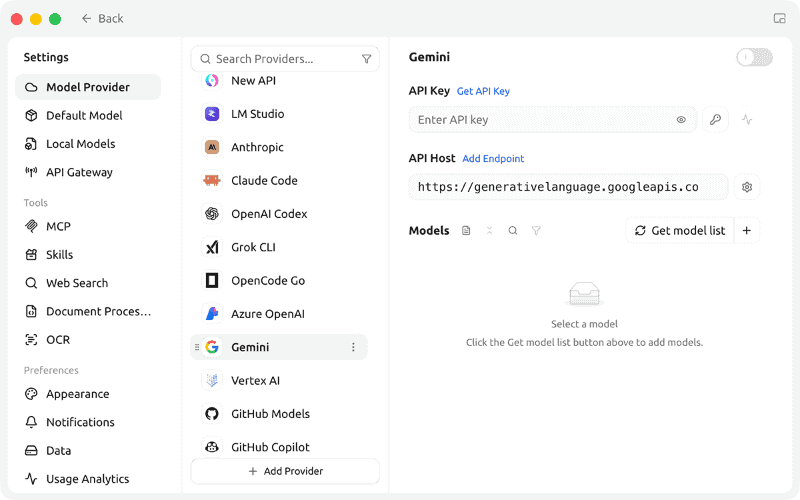Screen dimensions: 800x500
Task: Click the model list document icon
Action: [x=466, y=231]
